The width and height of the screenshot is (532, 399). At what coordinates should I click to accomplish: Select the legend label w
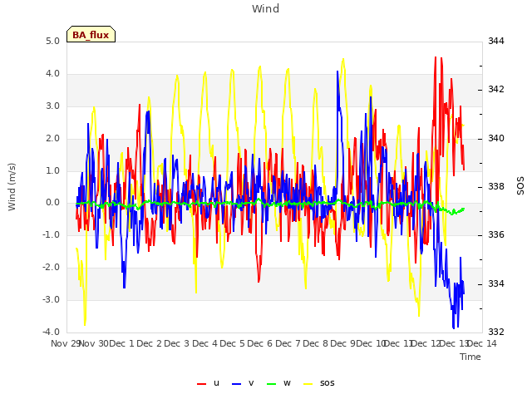point(287,382)
